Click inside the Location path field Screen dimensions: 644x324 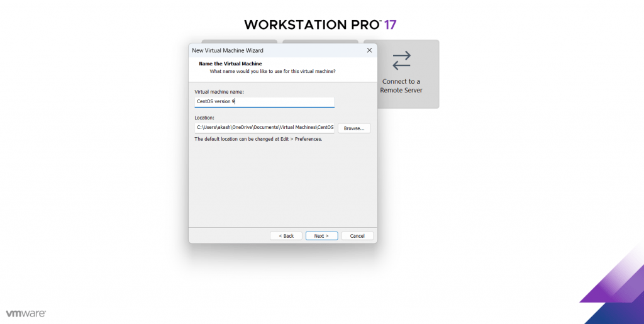pyautogui.click(x=265, y=128)
